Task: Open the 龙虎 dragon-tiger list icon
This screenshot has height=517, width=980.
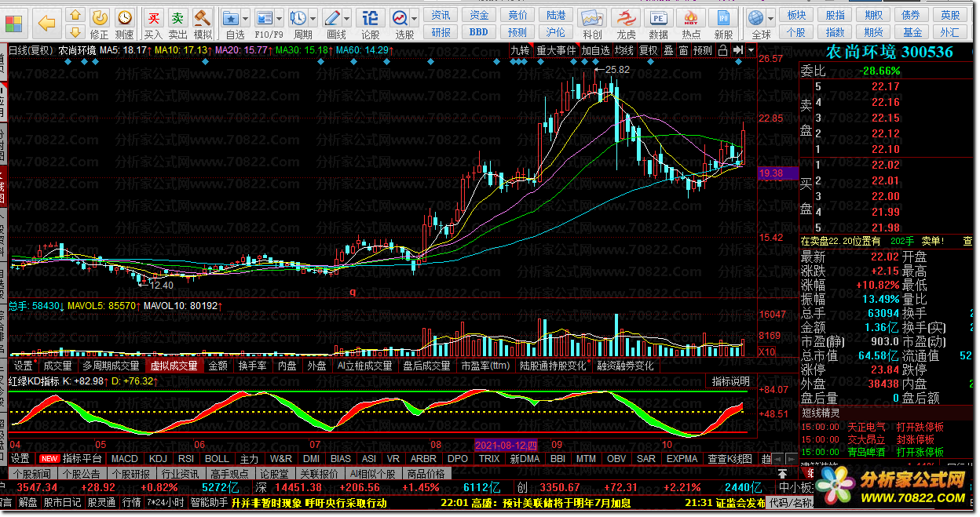Action: coord(626,23)
